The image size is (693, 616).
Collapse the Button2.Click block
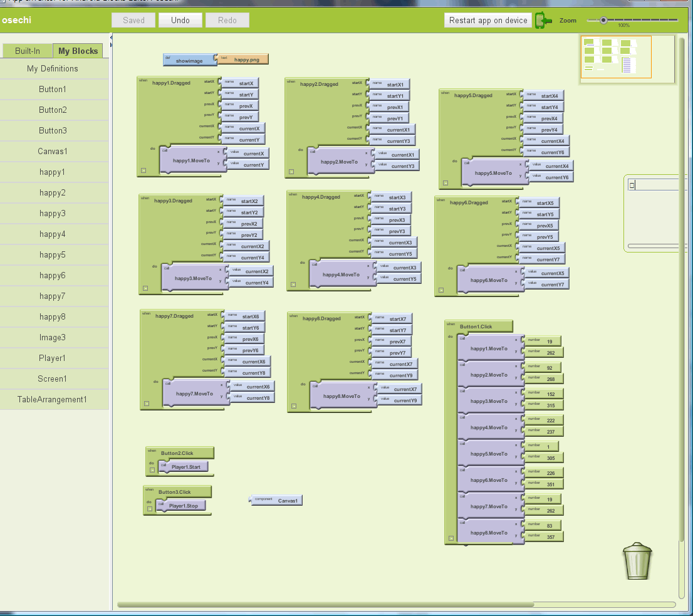point(152,470)
